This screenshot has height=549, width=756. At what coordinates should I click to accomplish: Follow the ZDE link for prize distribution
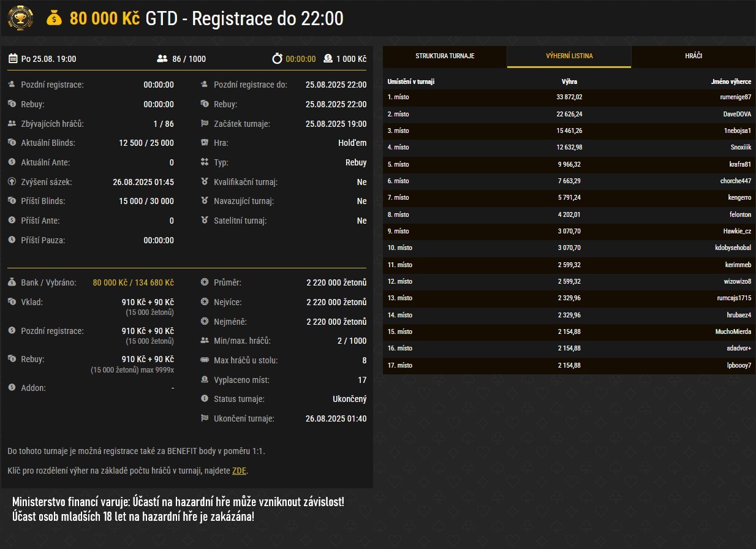[x=239, y=471]
